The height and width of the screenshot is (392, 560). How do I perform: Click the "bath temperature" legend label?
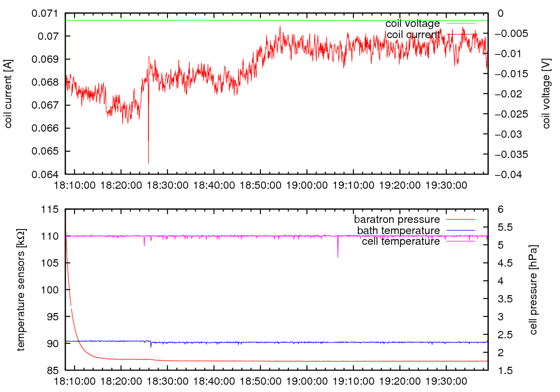pyautogui.click(x=398, y=230)
